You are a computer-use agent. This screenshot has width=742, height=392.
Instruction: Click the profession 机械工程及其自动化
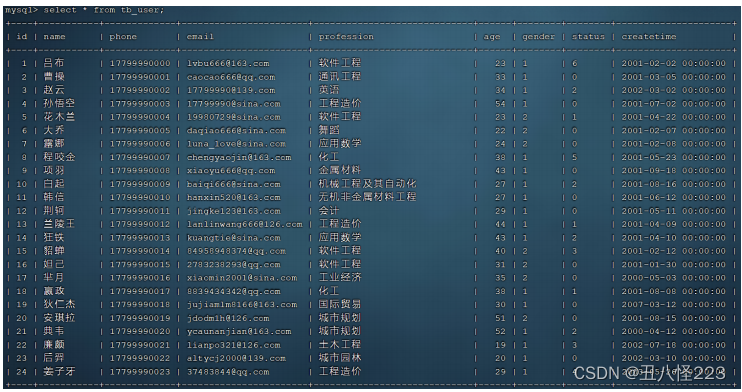click(x=367, y=183)
